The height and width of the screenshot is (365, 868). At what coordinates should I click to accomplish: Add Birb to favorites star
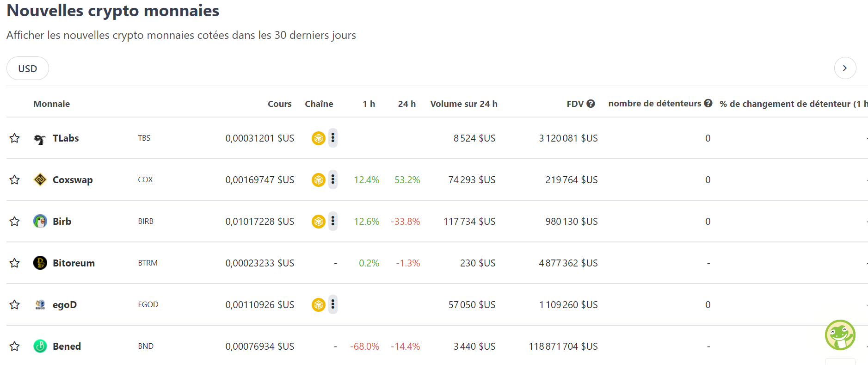click(x=15, y=221)
